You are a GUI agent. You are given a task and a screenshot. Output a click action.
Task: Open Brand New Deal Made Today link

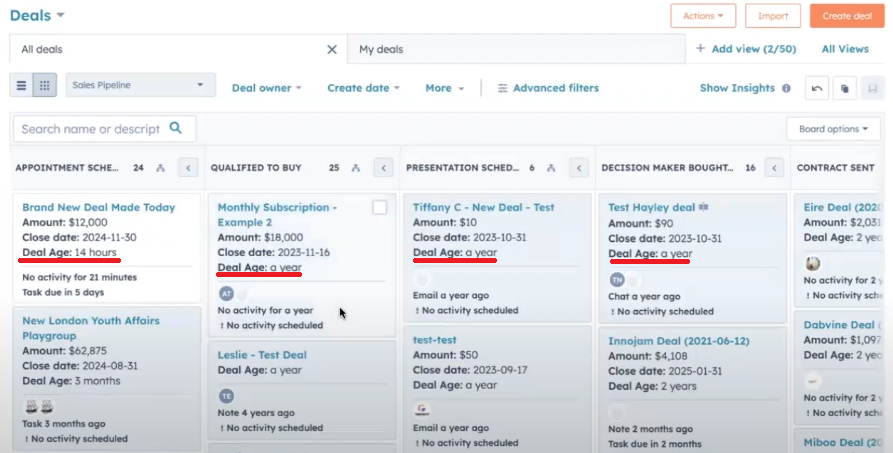coord(98,207)
